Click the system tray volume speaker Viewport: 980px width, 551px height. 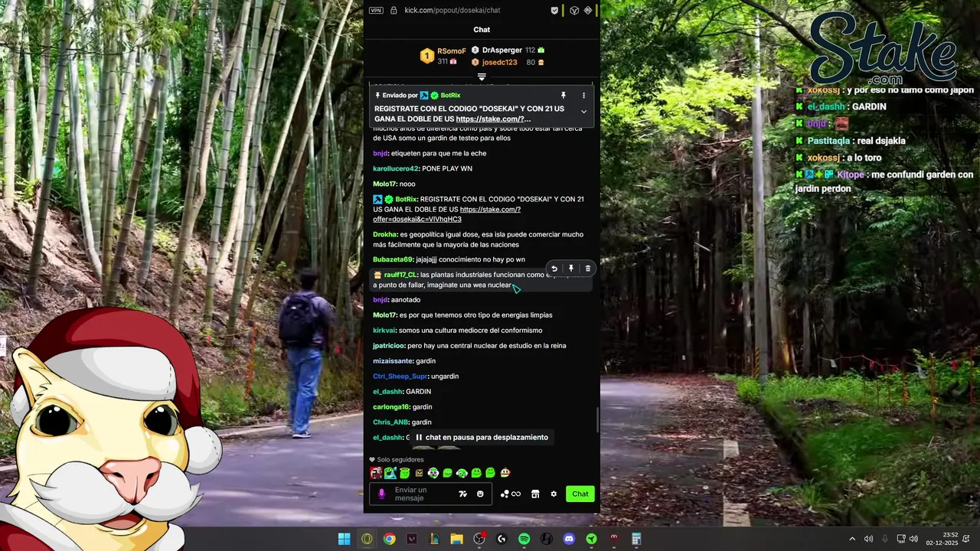coord(913,539)
